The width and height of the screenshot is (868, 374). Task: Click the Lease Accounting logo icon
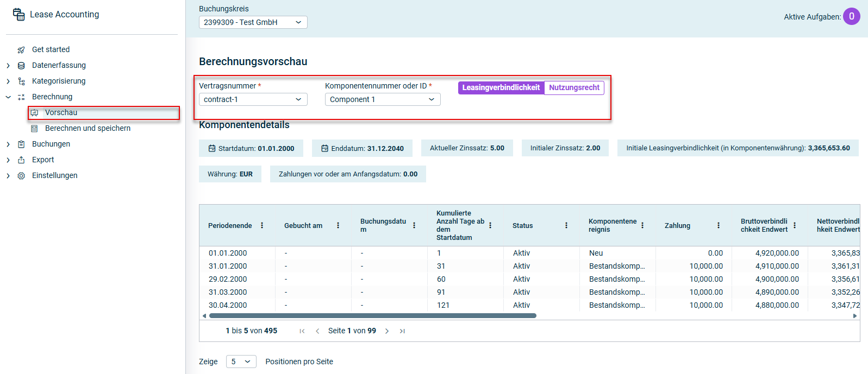(19, 15)
